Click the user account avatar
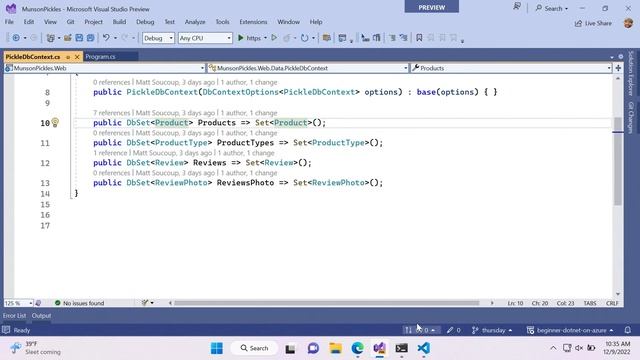This screenshot has height=360, width=640. (629, 23)
